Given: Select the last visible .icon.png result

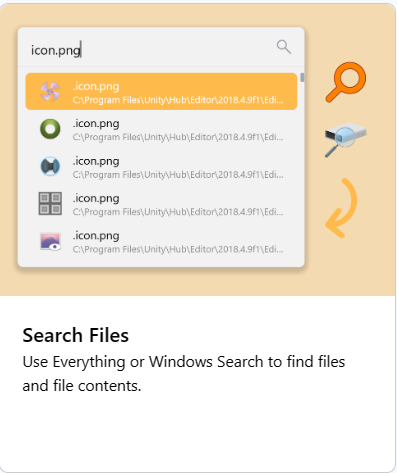Looking at the screenshot, I should (x=161, y=241).
